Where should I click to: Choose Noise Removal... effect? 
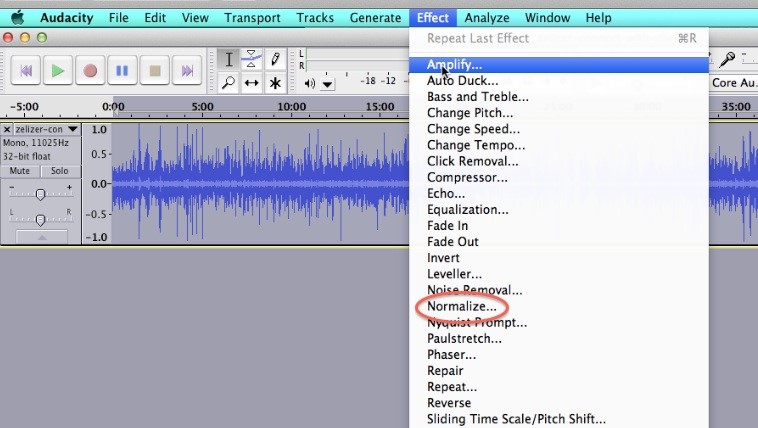point(559,290)
